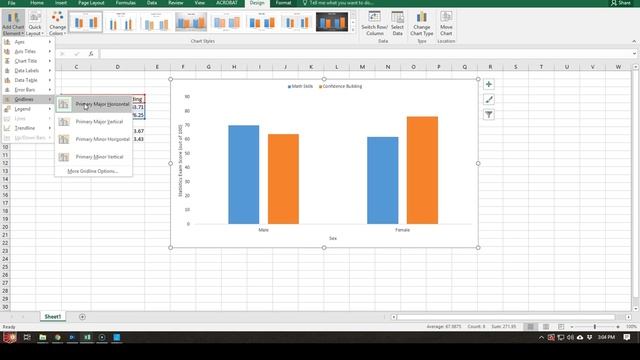Select the blue Male Math Skills bar
The image size is (640, 360).
point(244,175)
